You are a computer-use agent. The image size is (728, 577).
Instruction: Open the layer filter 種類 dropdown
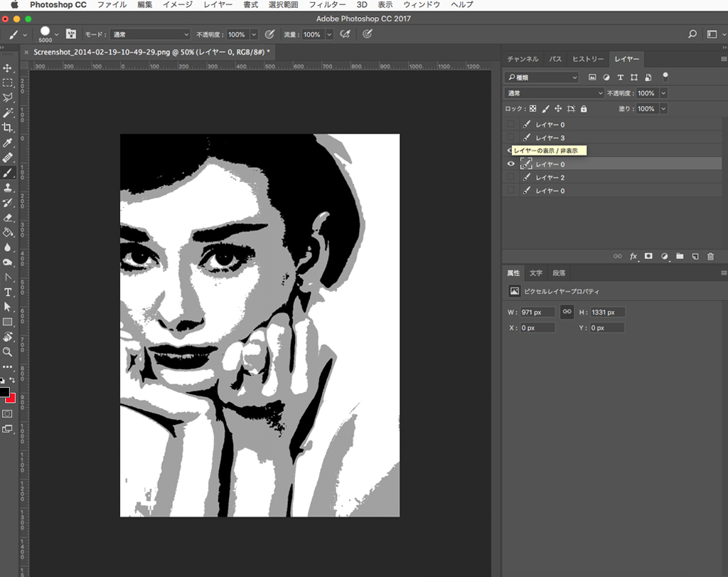click(x=542, y=77)
